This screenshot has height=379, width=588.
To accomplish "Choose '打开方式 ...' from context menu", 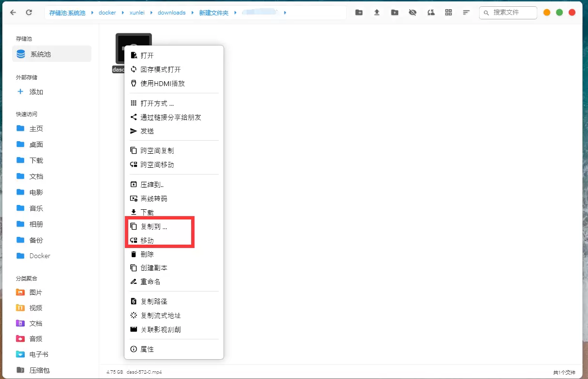I will coord(157,103).
